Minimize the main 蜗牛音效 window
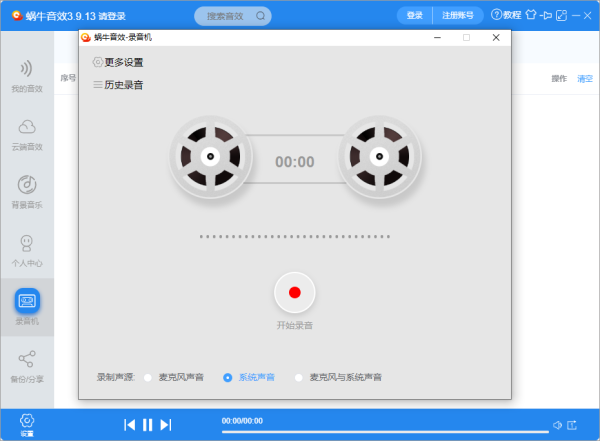Image resolution: width=600 pixels, height=441 pixels. pos(576,16)
